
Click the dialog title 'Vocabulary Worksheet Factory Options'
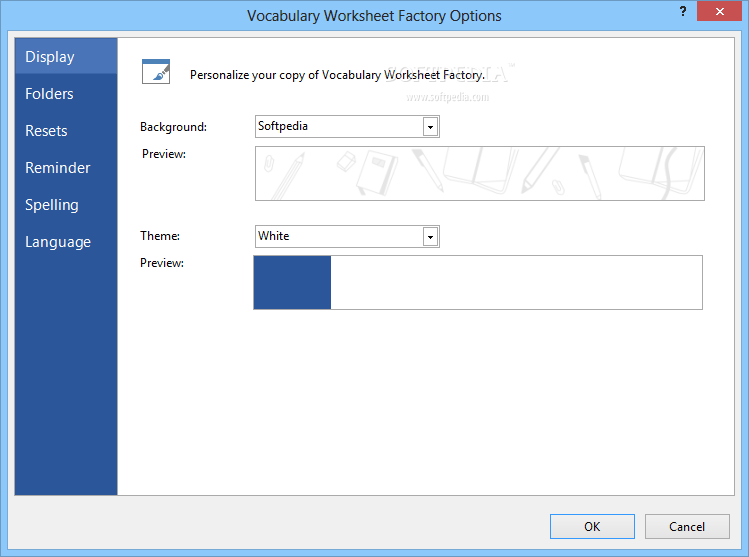click(374, 16)
